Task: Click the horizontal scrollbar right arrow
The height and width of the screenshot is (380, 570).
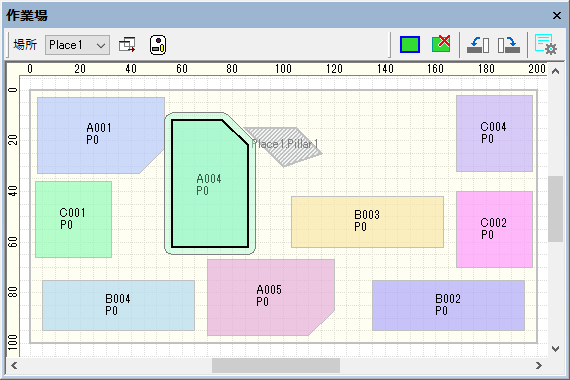Action: [539, 365]
